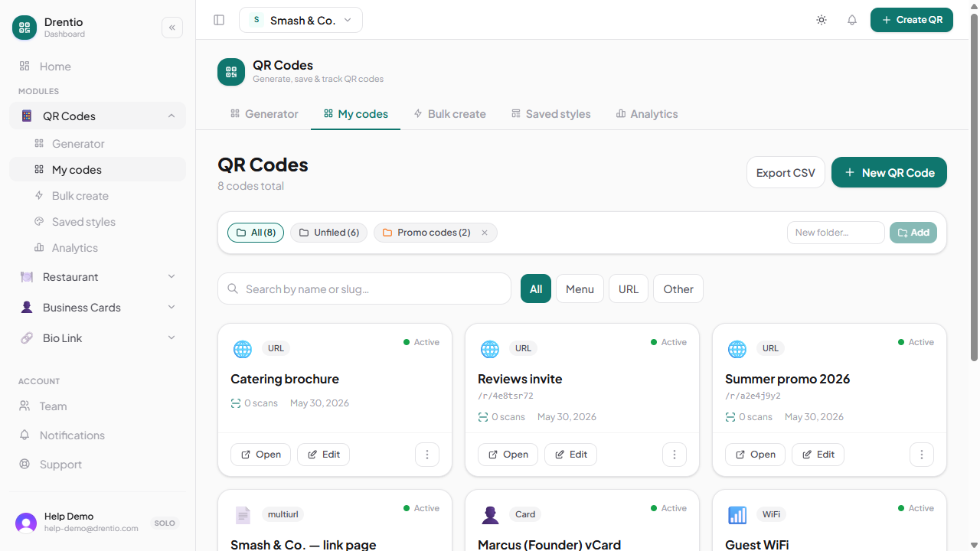This screenshot has width=980, height=551.
Task: Open Support in the sidebar
Action: click(97, 465)
